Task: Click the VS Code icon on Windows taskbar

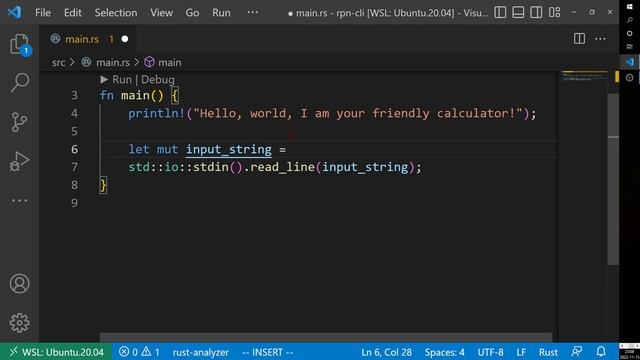Action: 629,62
